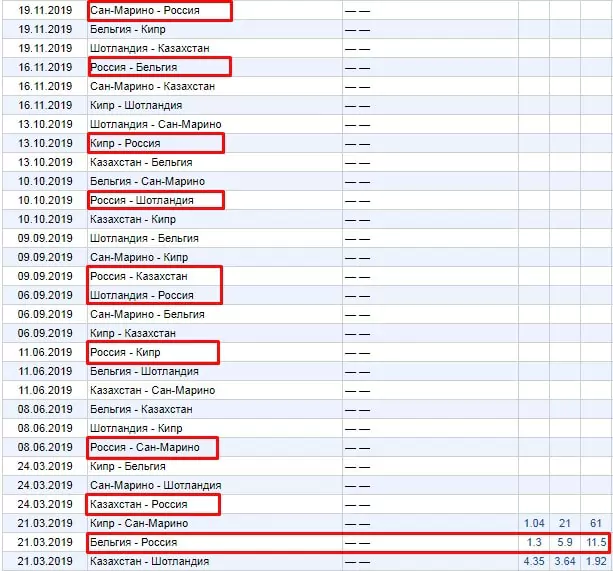Select the Казахстан - Сан-Марино match
Screen dimensions: 613x571
[x=152, y=390]
